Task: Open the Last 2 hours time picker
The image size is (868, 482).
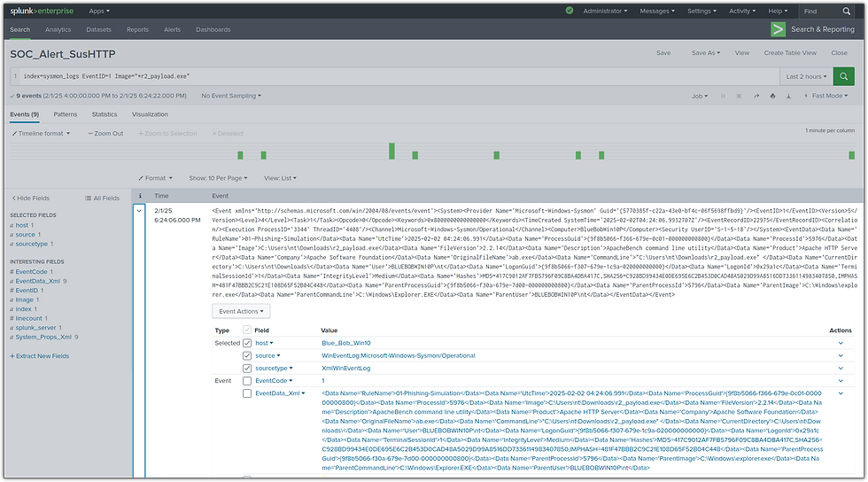Action: [x=807, y=76]
